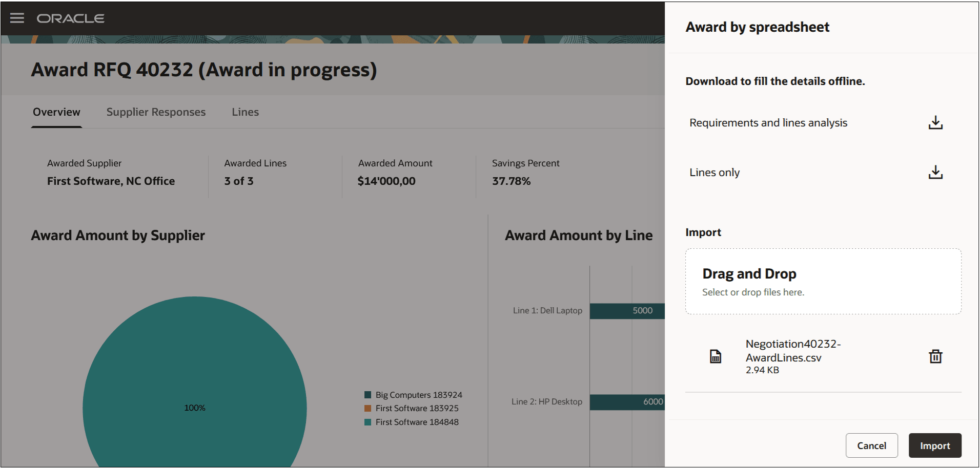Open the Lines tab
The image size is (980, 469).
245,112
